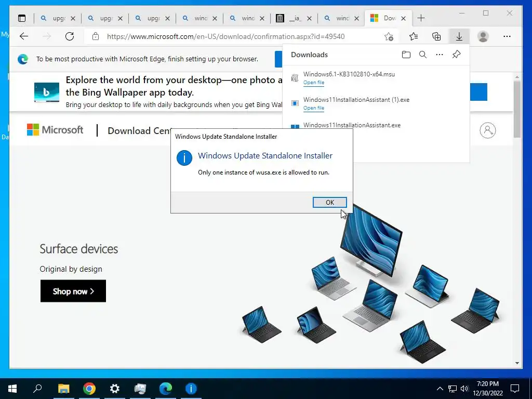Reload the page with the refresh icon

pyautogui.click(x=70, y=36)
